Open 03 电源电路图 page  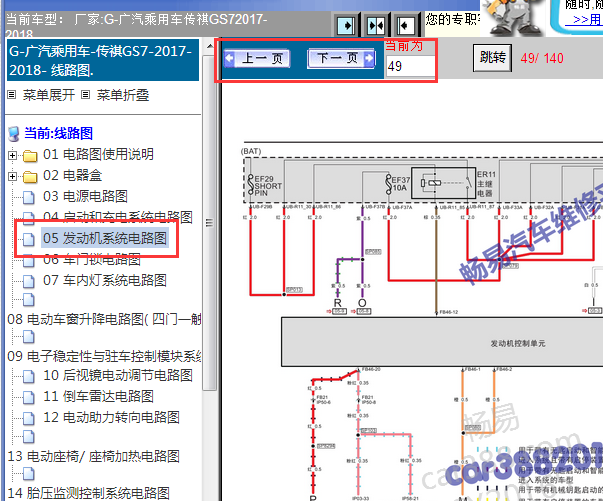(85, 196)
